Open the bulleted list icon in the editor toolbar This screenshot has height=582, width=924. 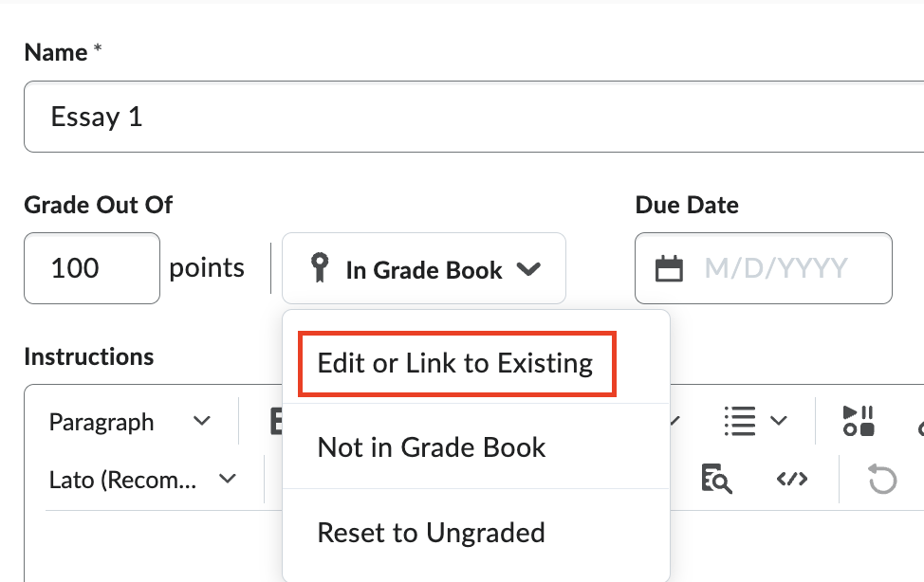pyautogui.click(x=739, y=421)
